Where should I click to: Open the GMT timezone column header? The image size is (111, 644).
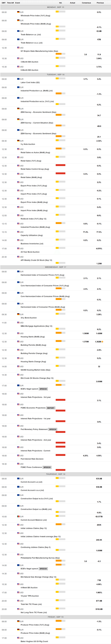(3, 3)
